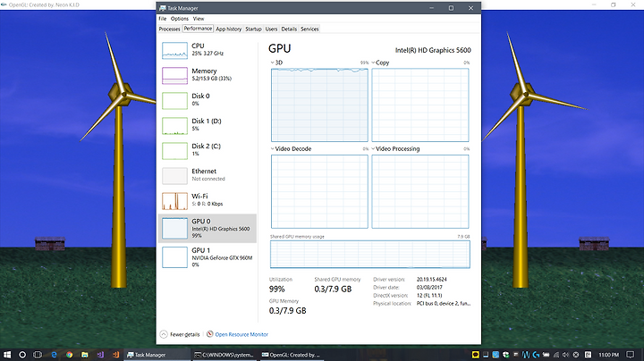
Task: Switch to Task Manager taskbar button
Action: click(x=157, y=355)
